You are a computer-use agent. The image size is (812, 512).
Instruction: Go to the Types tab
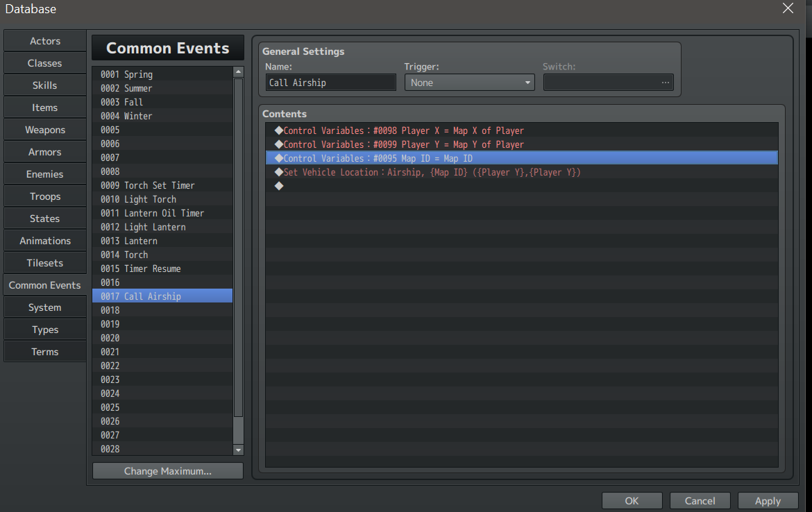click(x=45, y=330)
